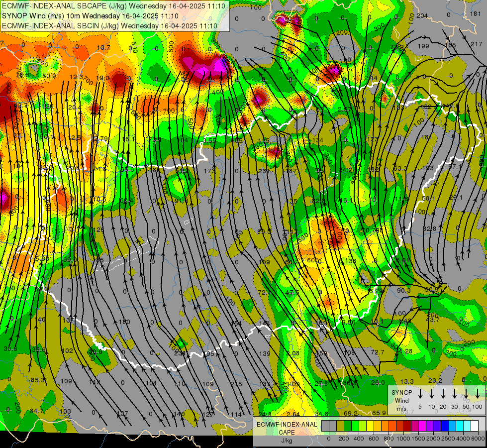487x448 pixels.
Task: Click the map value 19.0
Action: pos(102,78)
